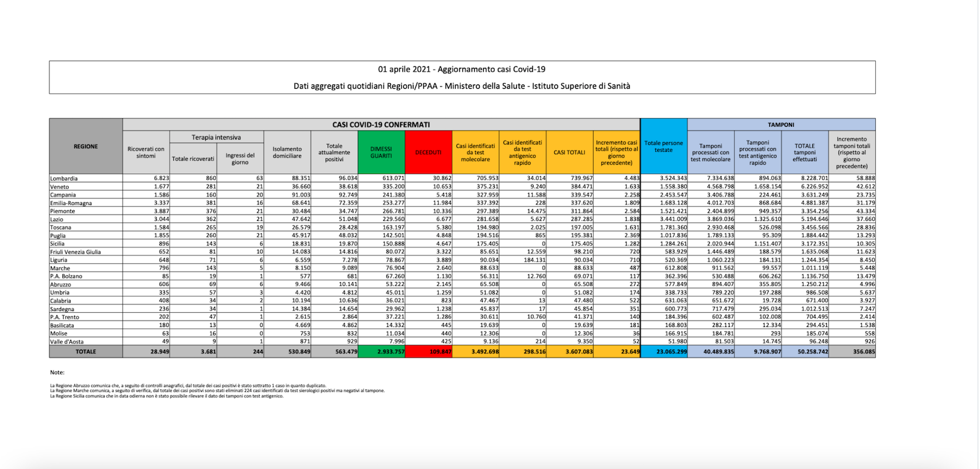Viewport: 980px width, 469px height.
Task: Select the REGIONE header cell
Action: tap(86, 146)
